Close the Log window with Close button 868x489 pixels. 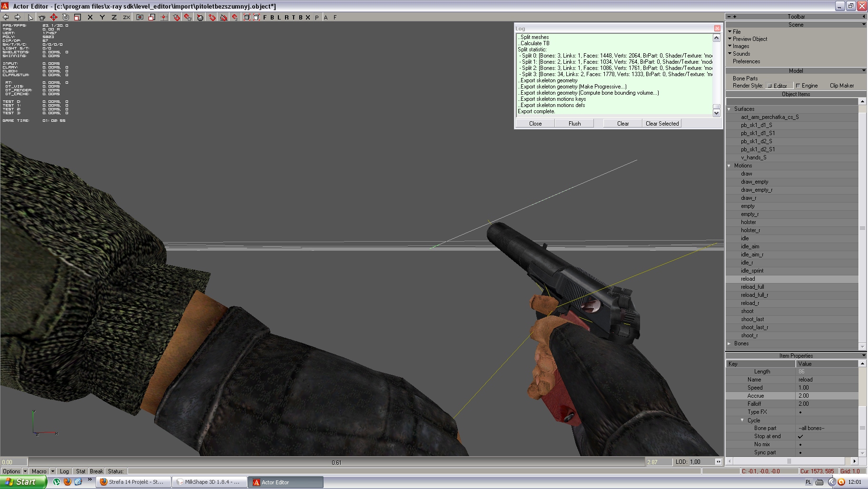(x=535, y=123)
